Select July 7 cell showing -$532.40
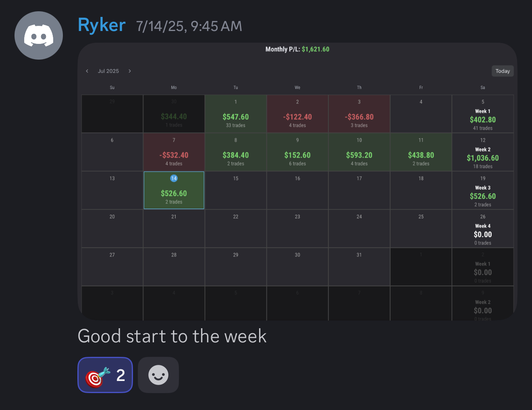The image size is (532, 410). tap(174, 152)
